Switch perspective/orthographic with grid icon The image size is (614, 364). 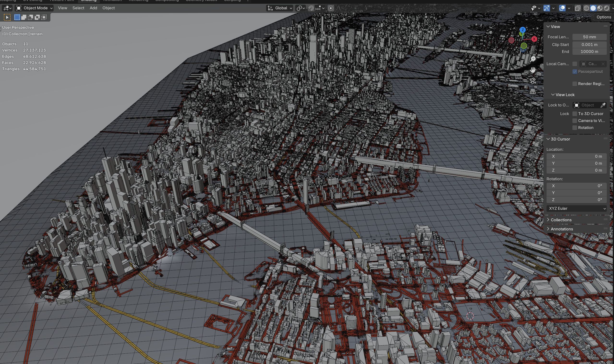point(532,92)
